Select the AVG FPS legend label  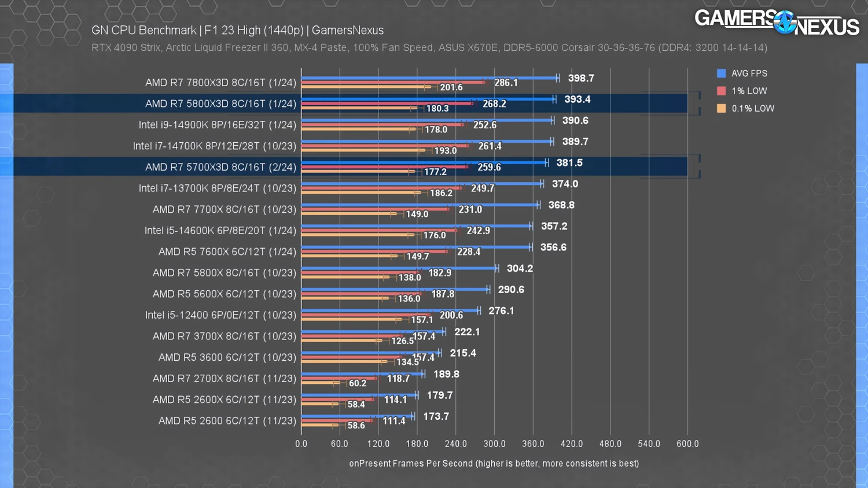tap(749, 73)
